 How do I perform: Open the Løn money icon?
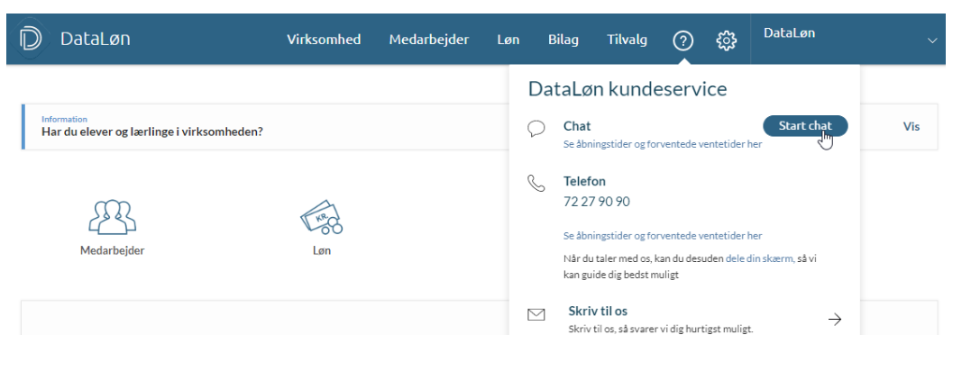[322, 216]
